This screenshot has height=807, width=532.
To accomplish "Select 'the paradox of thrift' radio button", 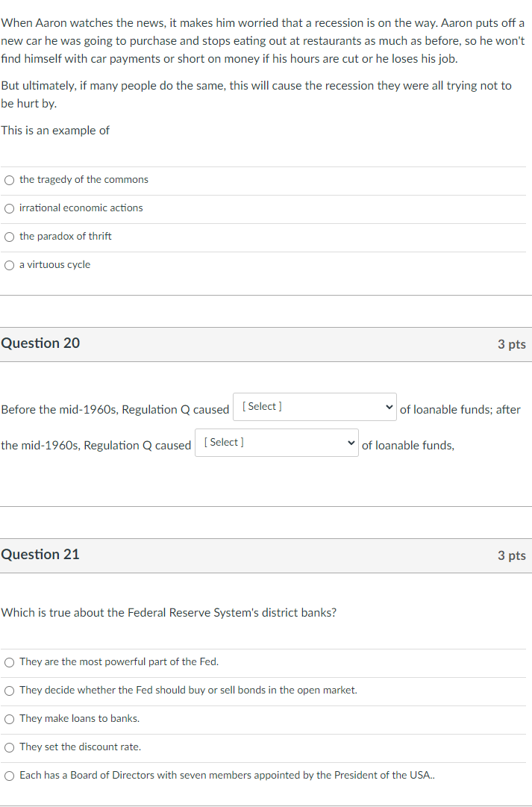I will coord(9,237).
